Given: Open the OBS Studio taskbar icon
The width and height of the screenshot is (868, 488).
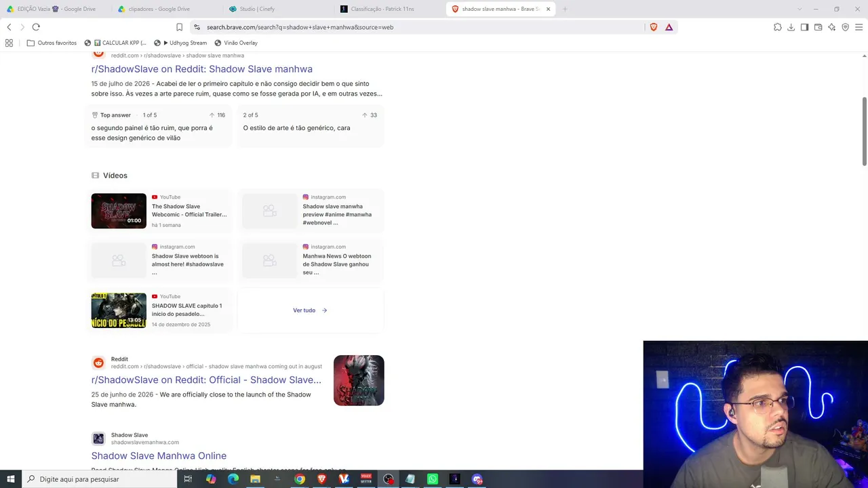Looking at the screenshot, I should [x=389, y=479].
